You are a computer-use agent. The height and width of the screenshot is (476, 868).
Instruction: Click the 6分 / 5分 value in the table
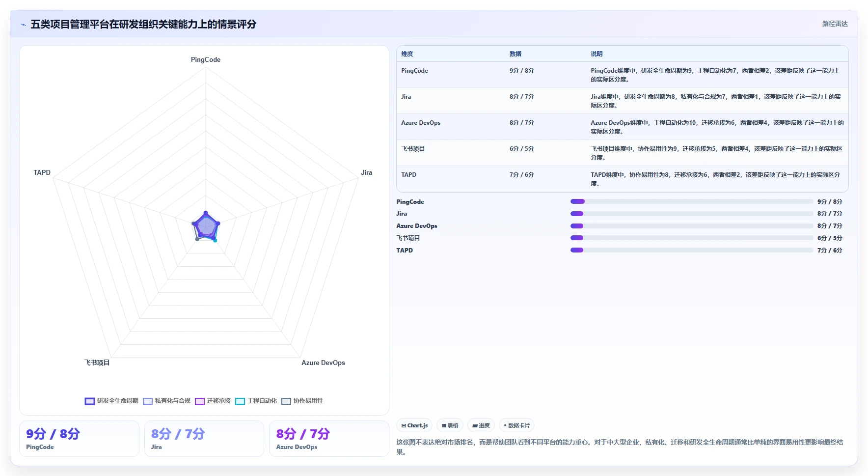pyautogui.click(x=521, y=149)
